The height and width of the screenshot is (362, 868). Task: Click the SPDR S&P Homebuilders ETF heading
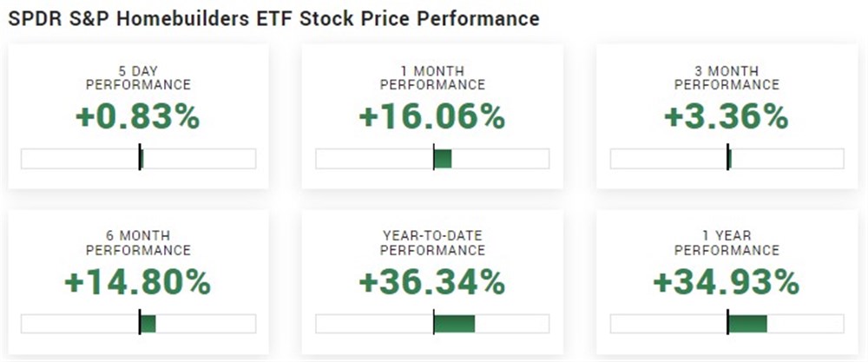(x=273, y=18)
